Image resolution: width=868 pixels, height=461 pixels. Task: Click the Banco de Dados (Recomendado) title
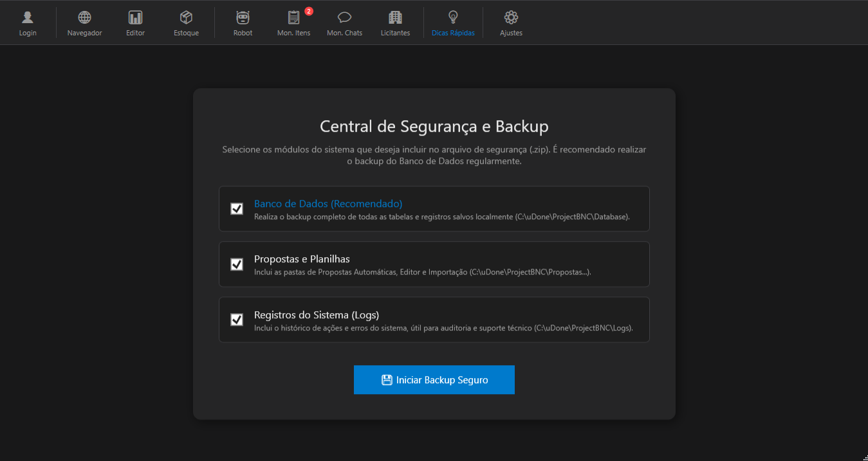click(x=328, y=204)
